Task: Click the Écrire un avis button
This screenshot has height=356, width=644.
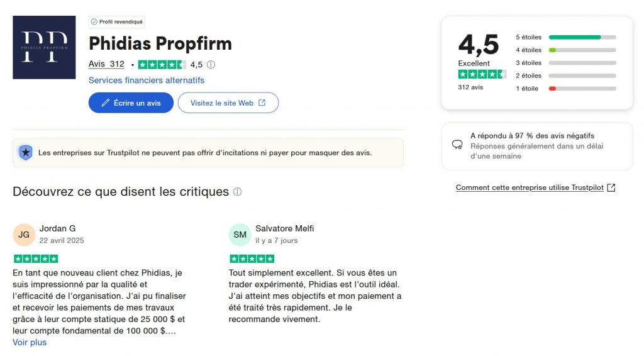Action: [131, 103]
